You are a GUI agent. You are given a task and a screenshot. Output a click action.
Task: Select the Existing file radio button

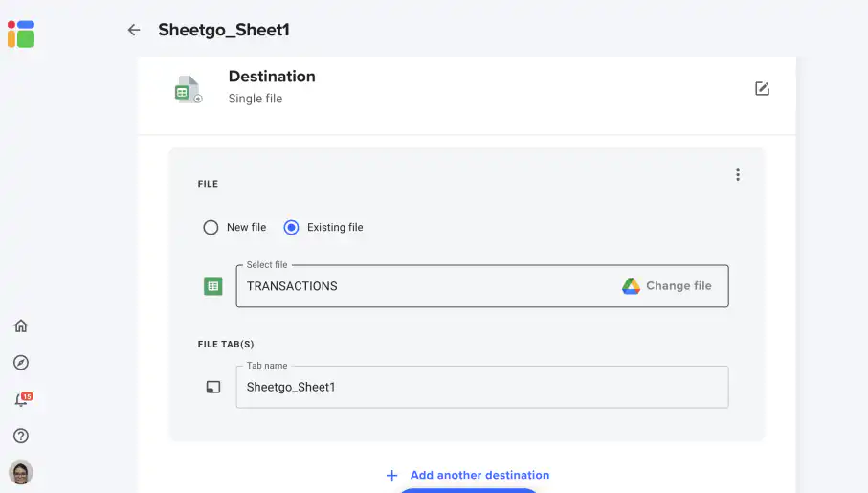pos(291,227)
